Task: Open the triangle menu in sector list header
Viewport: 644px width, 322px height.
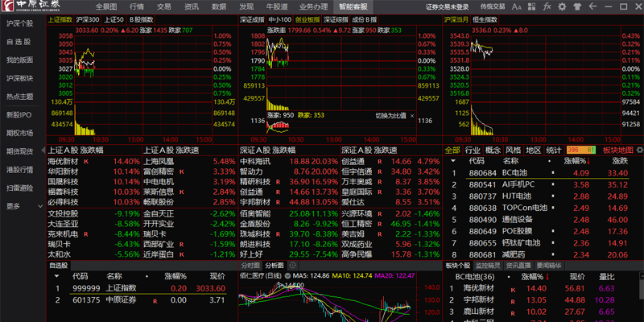Action: pos(453,162)
